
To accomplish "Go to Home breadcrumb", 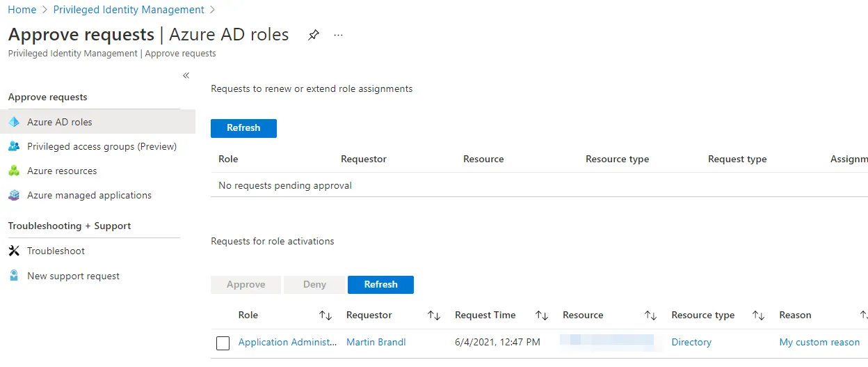I will coord(22,10).
